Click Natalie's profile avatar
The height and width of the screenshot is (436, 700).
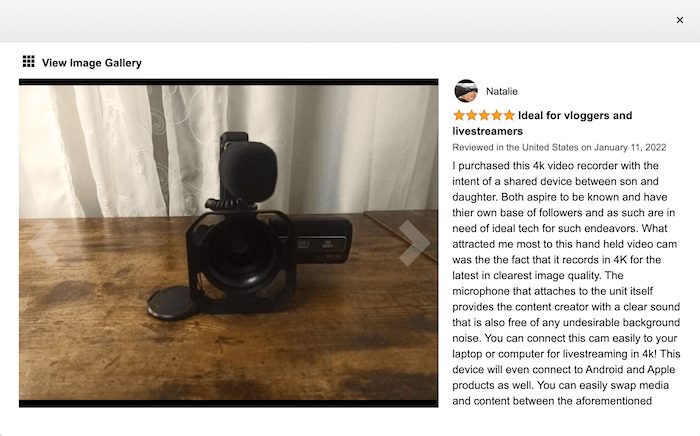click(x=466, y=91)
